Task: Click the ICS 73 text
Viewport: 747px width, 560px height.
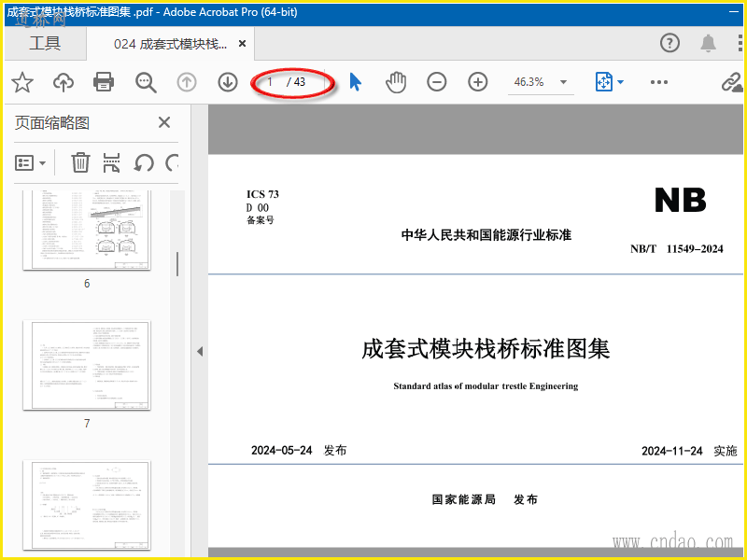Action: click(x=262, y=194)
